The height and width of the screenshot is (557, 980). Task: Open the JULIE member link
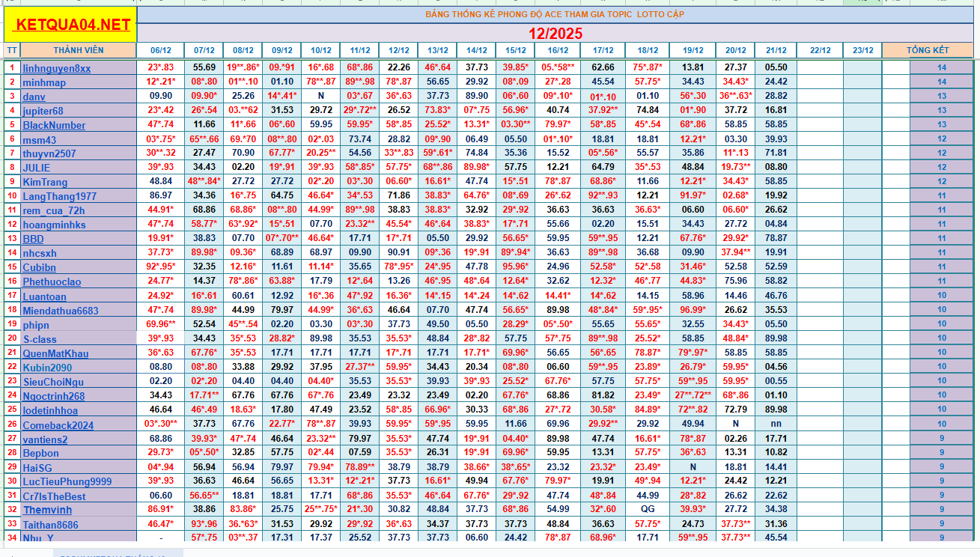coord(37,168)
